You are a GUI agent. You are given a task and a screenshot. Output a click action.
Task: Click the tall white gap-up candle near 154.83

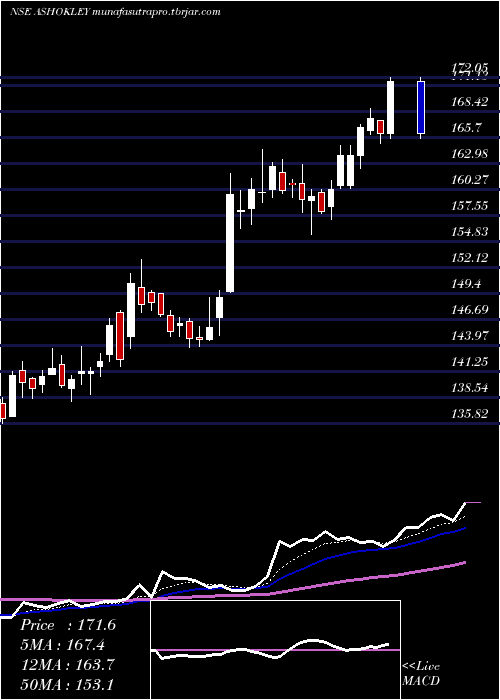(x=230, y=243)
